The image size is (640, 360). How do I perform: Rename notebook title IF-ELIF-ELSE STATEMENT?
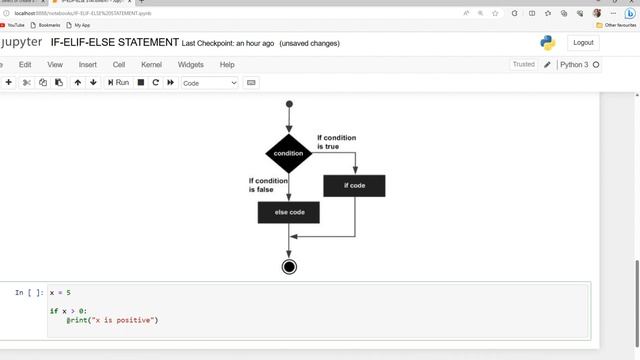click(115, 42)
